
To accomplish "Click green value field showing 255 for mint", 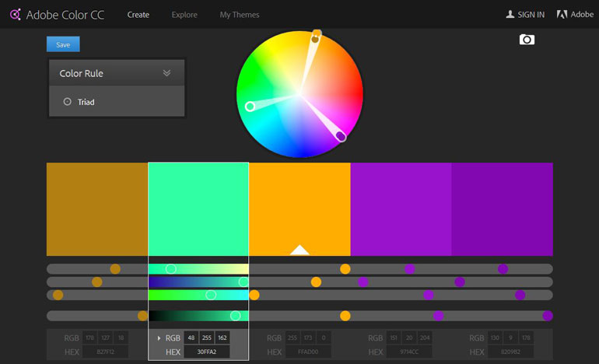I will (x=207, y=338).
